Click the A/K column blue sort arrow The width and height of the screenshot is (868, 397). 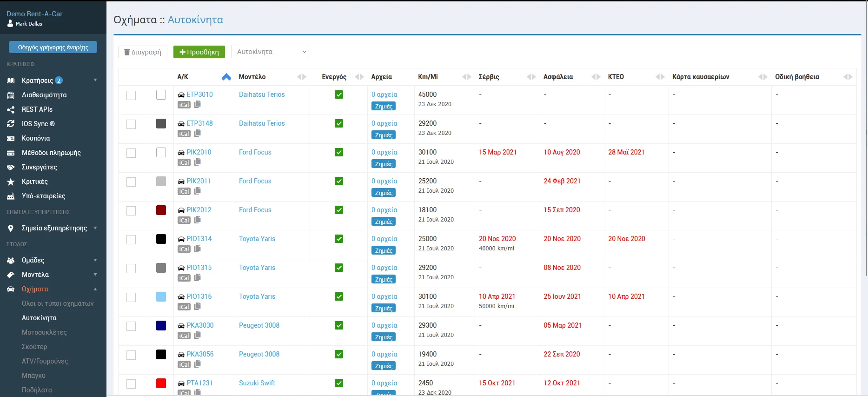point(226,77)
